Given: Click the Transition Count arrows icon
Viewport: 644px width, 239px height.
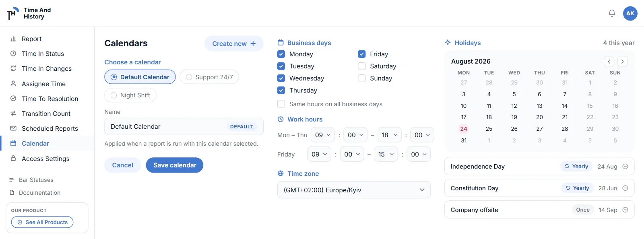Looking at the screenshot, I should pyautogui.click(x=13, y=113).
